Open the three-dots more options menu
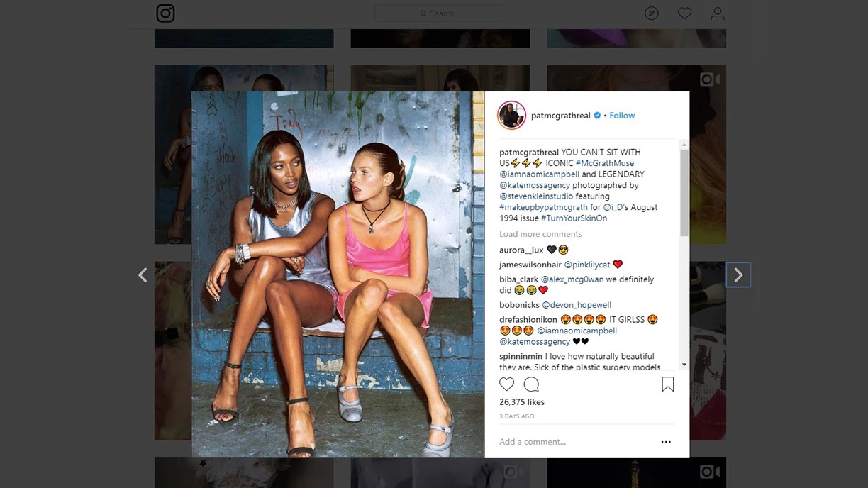Screen dimensions: 868x488 tap(666, 442)
